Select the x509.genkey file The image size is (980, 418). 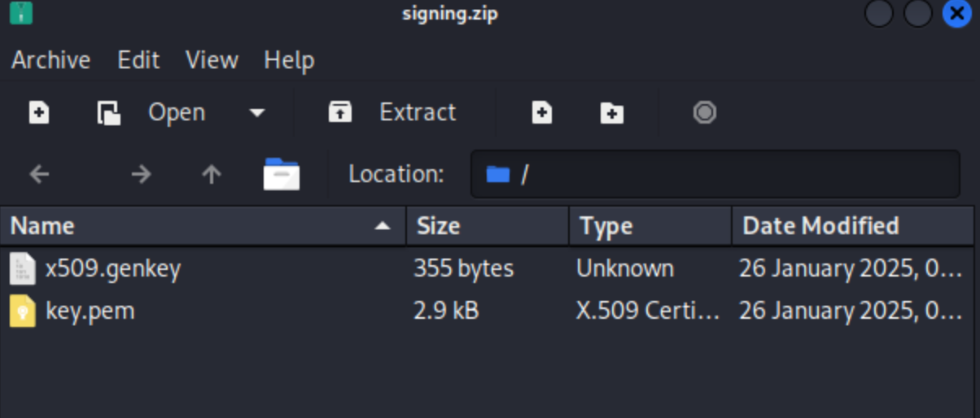pos(112,268)
